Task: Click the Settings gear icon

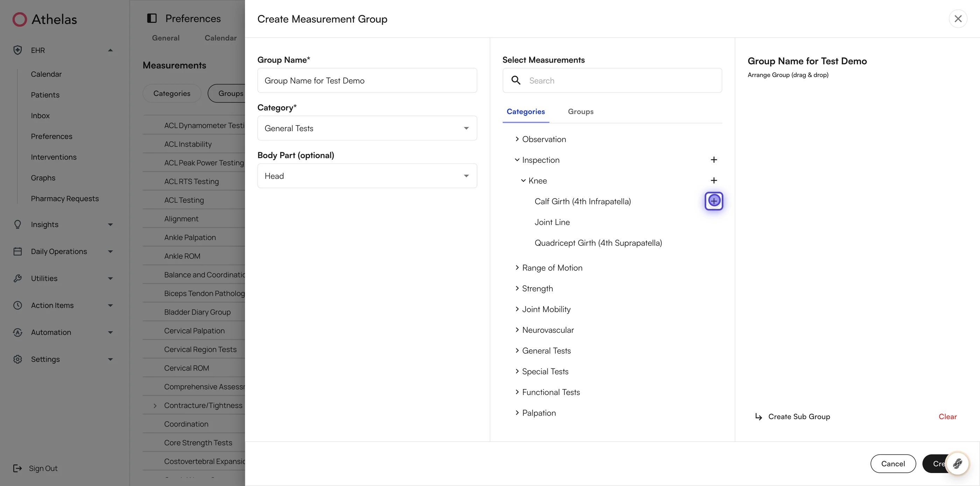Action: pyautogui.click(x=17, y=359)
